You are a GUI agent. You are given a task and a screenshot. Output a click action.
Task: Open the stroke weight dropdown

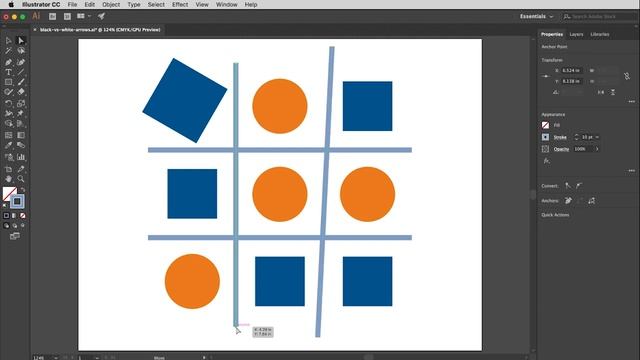[597, 137]
